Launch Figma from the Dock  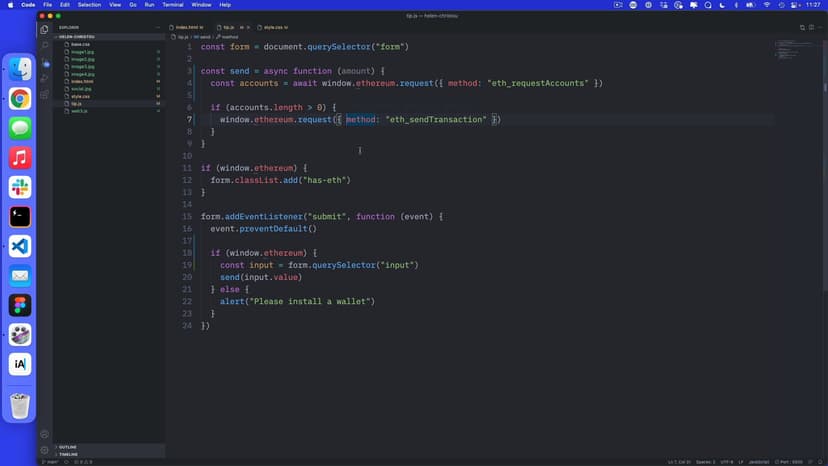coord(20,305)
